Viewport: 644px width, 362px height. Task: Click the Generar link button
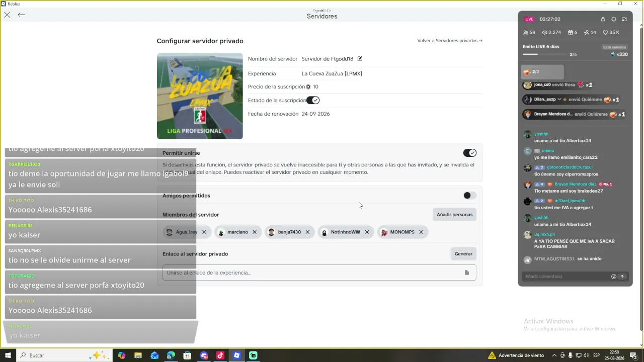click(463, 254)
